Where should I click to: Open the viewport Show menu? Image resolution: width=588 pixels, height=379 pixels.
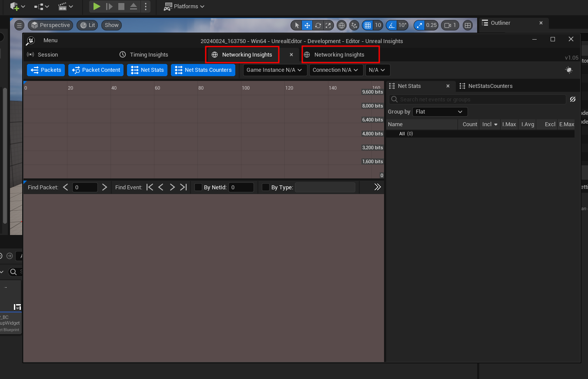pyautogui.click(x=112, y=25)
